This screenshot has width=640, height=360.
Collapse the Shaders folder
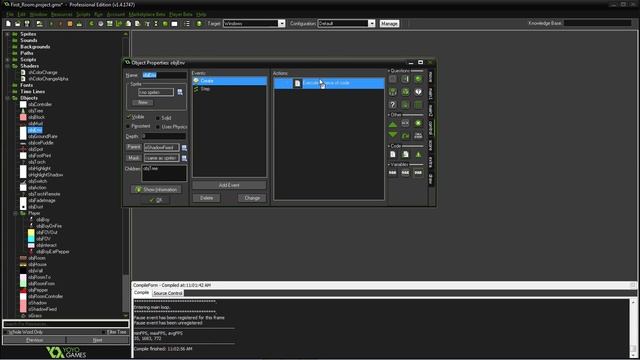point(7,66)
